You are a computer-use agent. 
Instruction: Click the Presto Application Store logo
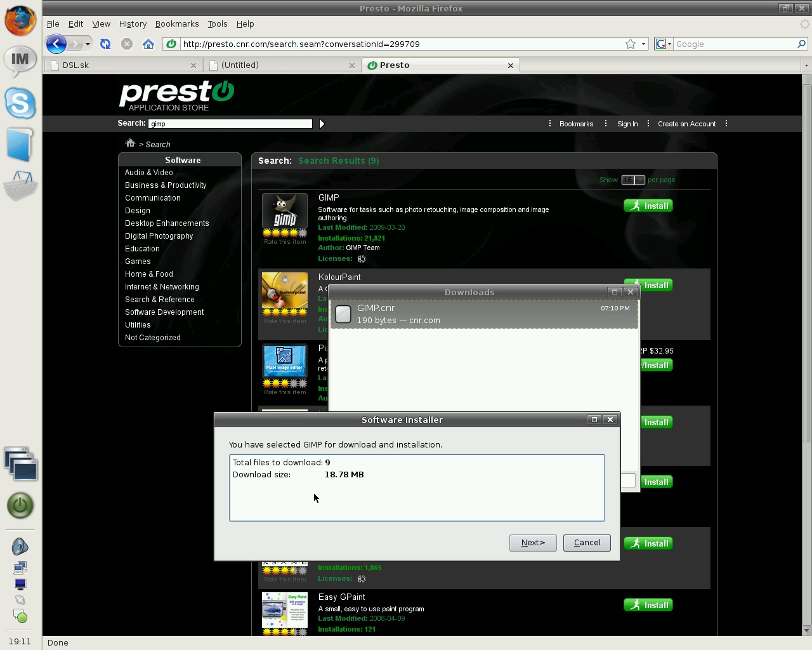[x=177, y=96]
